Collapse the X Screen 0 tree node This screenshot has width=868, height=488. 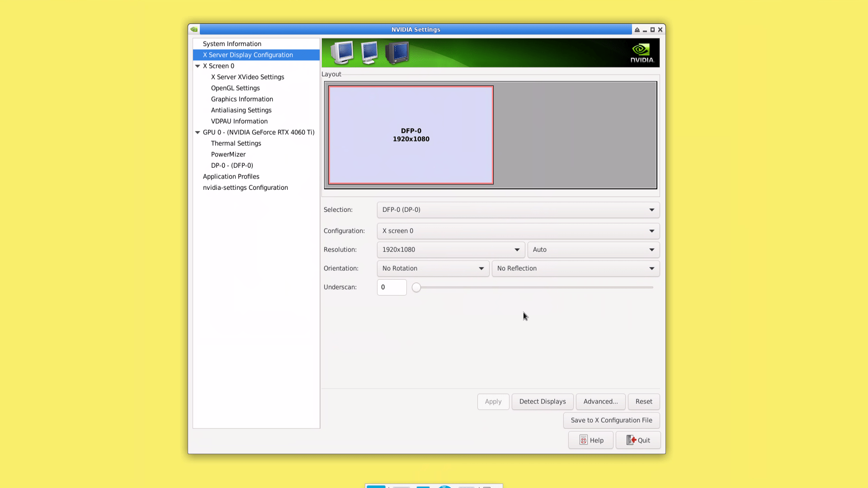pos(198,66)
